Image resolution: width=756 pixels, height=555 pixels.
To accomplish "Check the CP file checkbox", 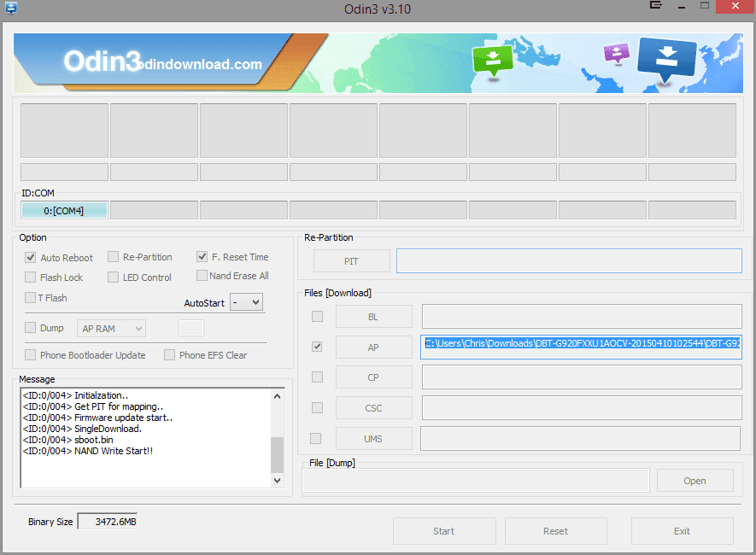I will [x=317, y=377].
